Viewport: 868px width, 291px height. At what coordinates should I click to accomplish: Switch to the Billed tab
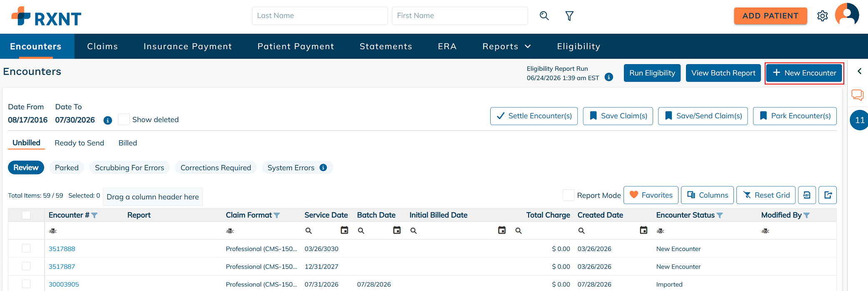127,143
